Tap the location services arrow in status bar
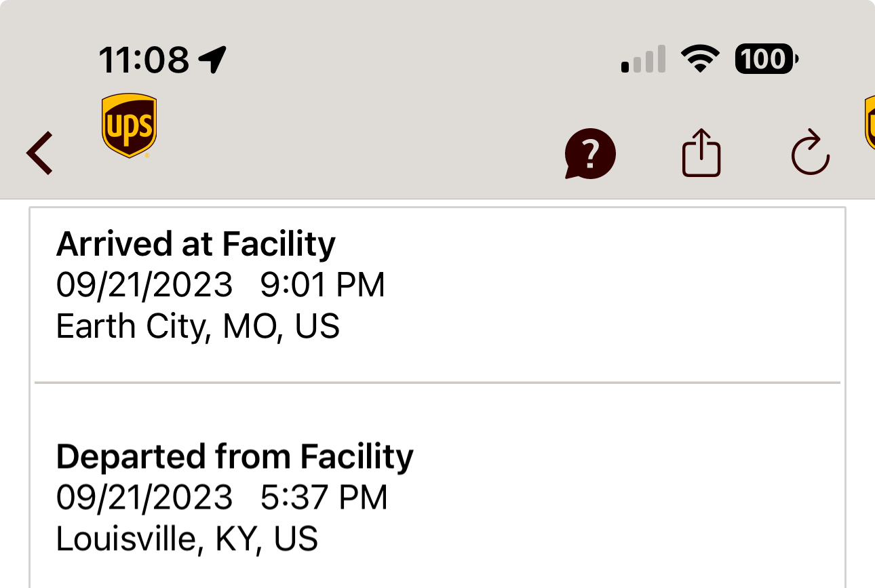Screen dimensions: 875x588 (x=212, y=60)
